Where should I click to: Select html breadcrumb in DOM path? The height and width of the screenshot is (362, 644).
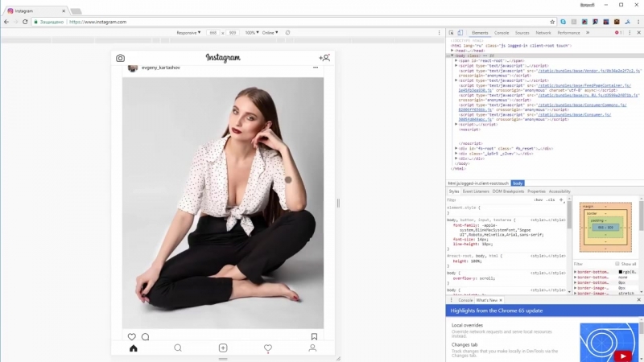(478, 183)
